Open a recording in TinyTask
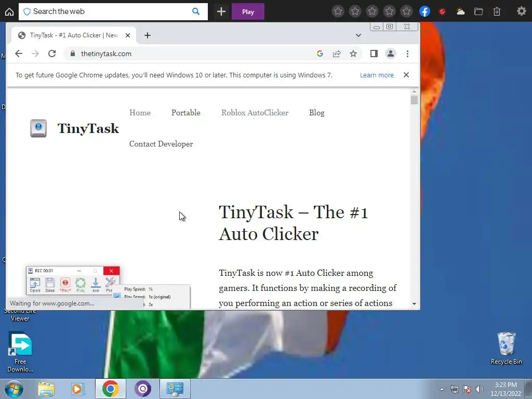532x399 pixels. (x=35, y=285)
